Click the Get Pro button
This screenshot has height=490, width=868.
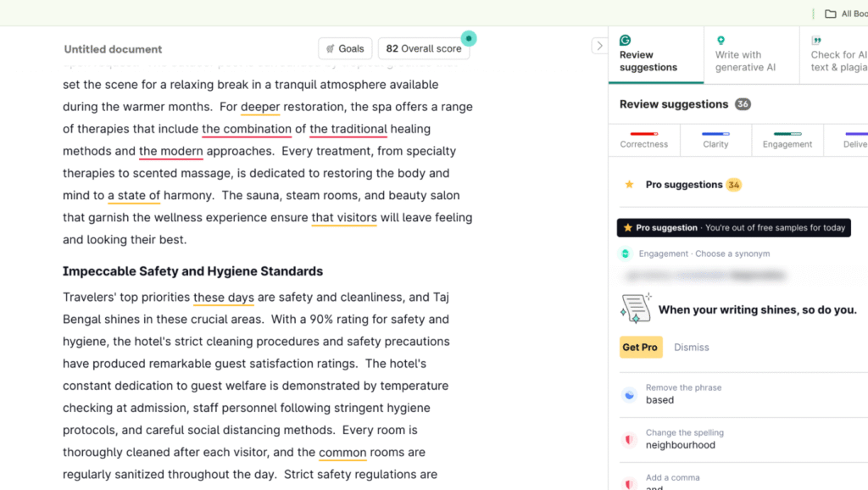(640, 348)
